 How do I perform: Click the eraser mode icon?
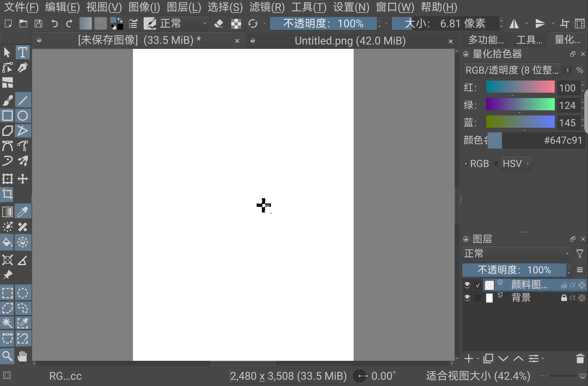(x=219, y=24)
